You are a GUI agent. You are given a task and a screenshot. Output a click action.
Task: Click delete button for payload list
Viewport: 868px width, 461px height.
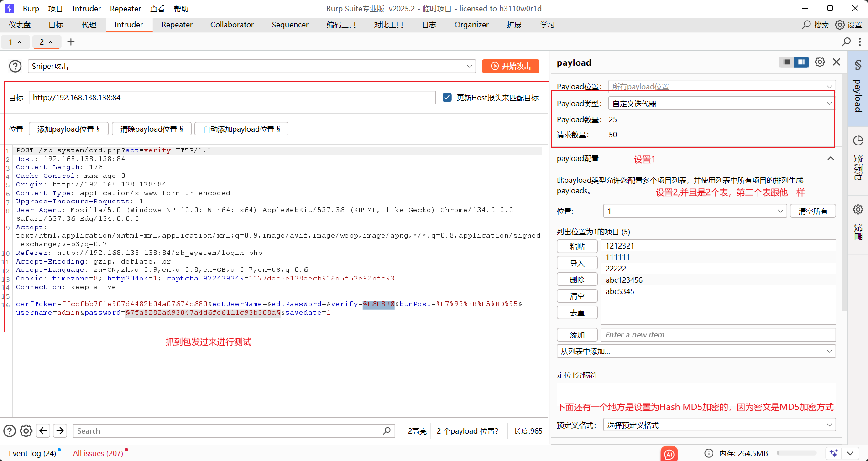pyautogui.click(x=577, y=280)
